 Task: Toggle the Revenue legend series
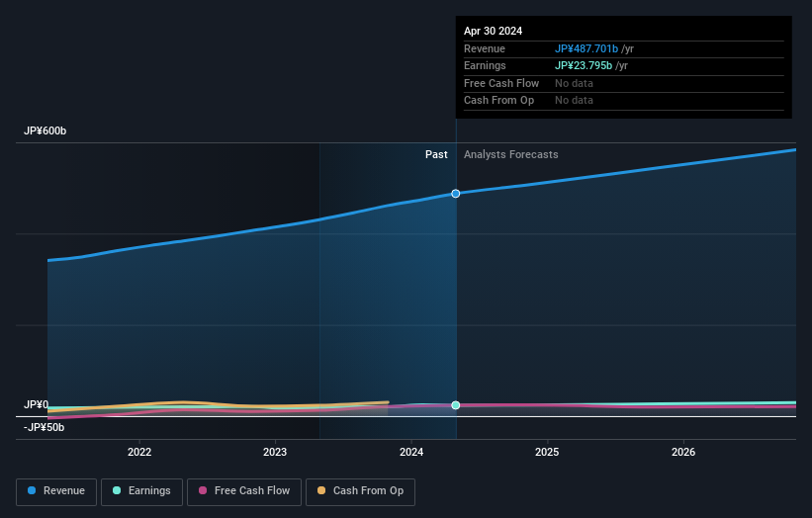click(x=56, y=491)
